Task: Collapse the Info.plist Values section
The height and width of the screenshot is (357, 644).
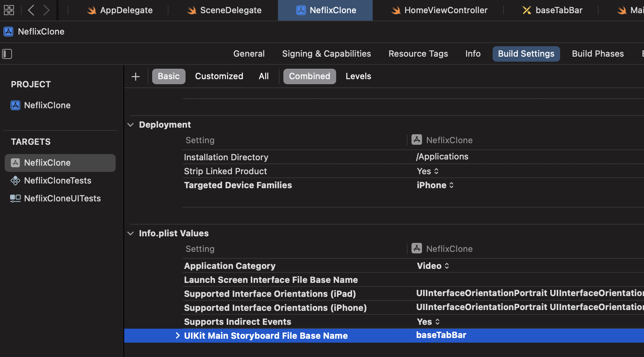Action: pos(131,234)
